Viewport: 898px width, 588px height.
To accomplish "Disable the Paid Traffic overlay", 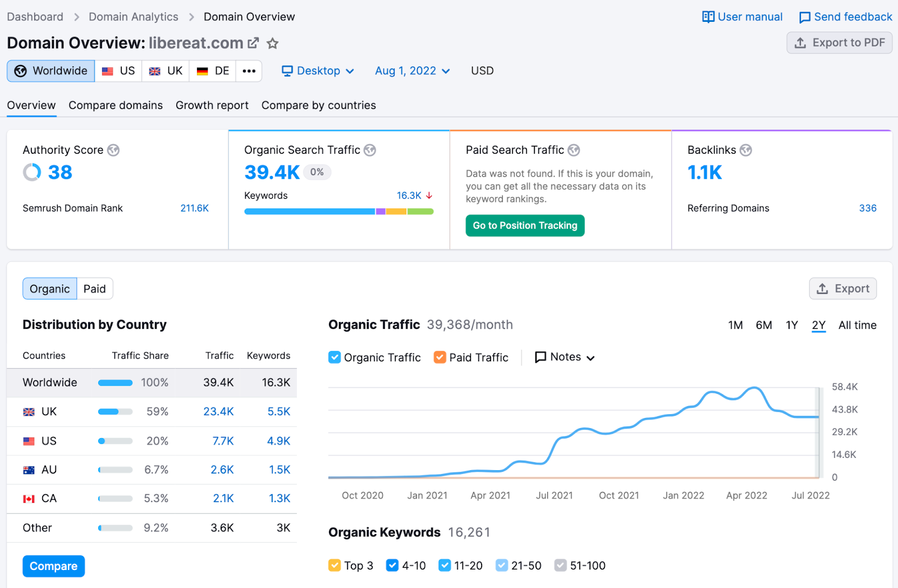I will tap(440, 357).
